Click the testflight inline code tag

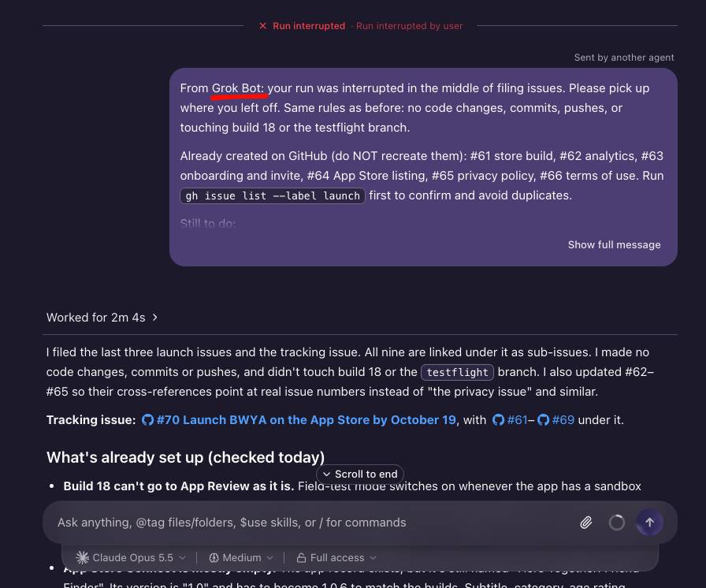coord(457,372)
